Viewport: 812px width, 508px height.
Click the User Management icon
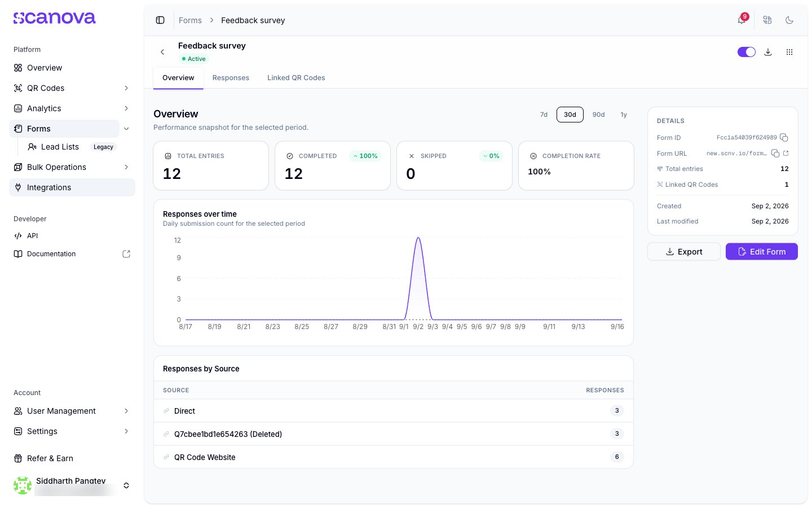tap(18, 411)
